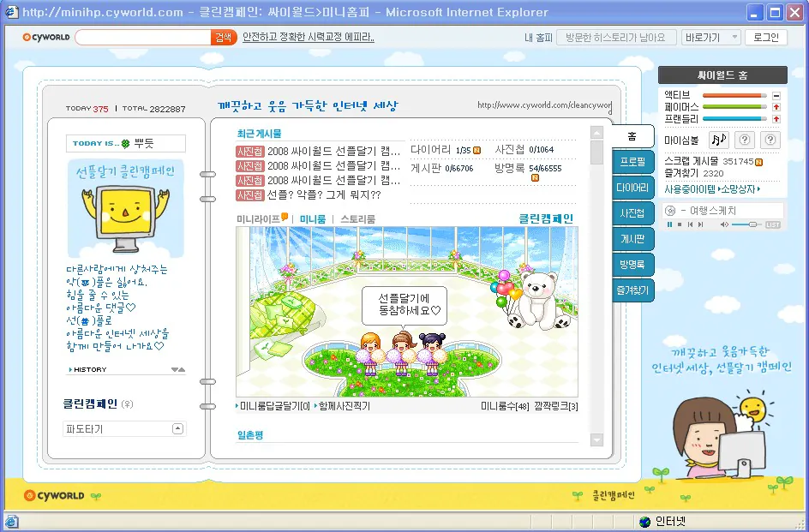This screenshot has height=532, width=809.
Task: Click the CD disc icon in music player
Action: click(x=669, y=211)
